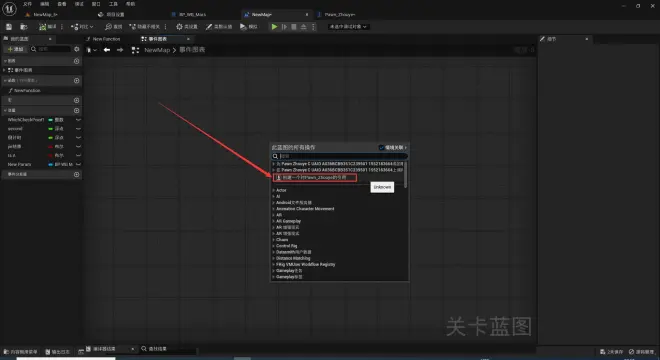The height and width of the screenshot is (360, 660).
Task: Open the Edit menu
Action: click(45, 4)
